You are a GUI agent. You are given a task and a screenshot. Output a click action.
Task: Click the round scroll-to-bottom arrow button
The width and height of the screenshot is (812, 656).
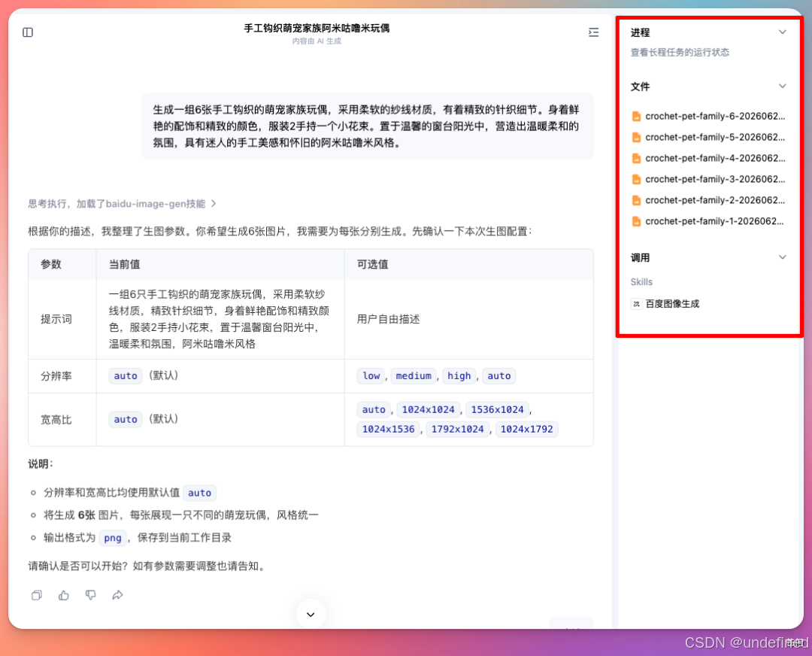click(311, 614)
